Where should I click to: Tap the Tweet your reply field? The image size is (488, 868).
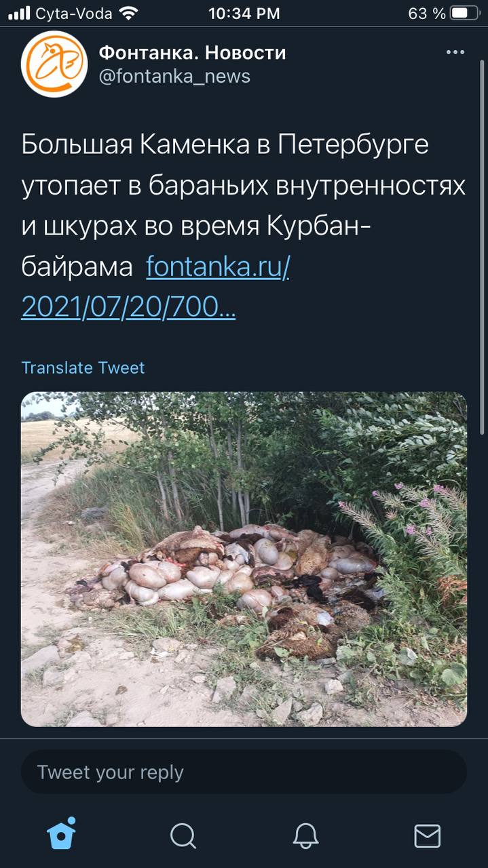[x=244, y=772]
